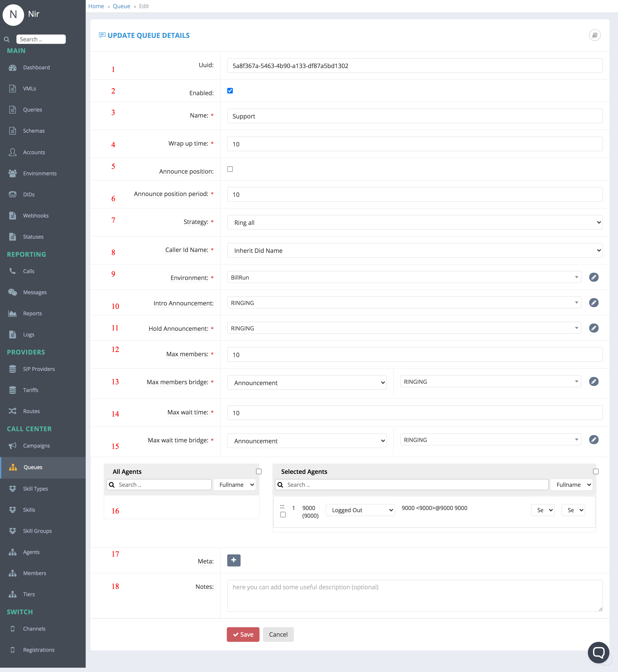Click the red Save button
The width and height of the screenshot is (618, 672).
click(243, 634)
